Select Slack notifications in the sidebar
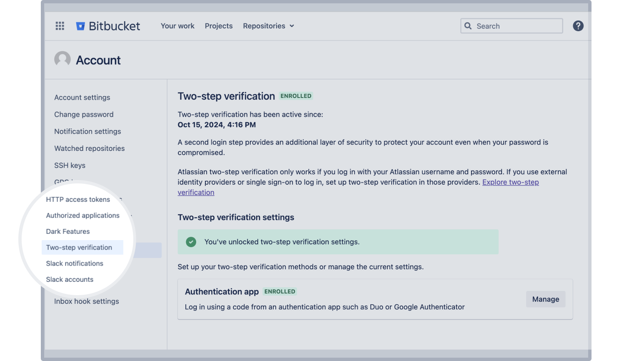Viewport: 644px width, 361px height. [x=75, y=263]
